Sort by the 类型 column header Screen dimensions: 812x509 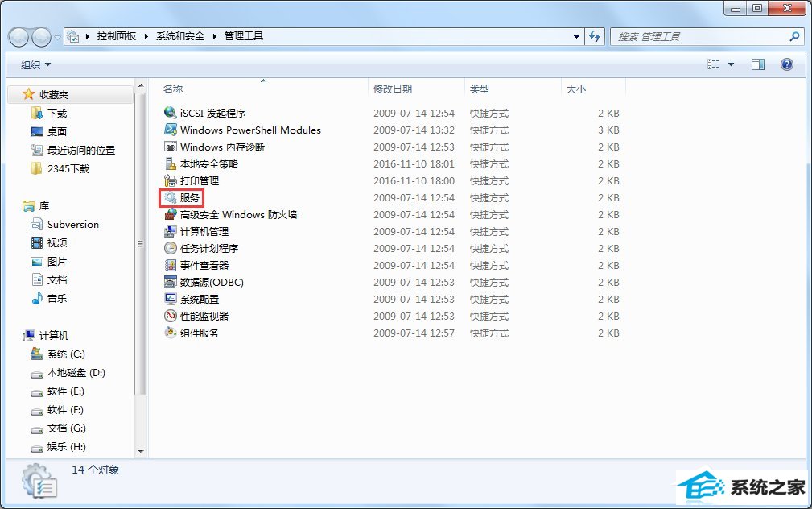pos(480,89)
